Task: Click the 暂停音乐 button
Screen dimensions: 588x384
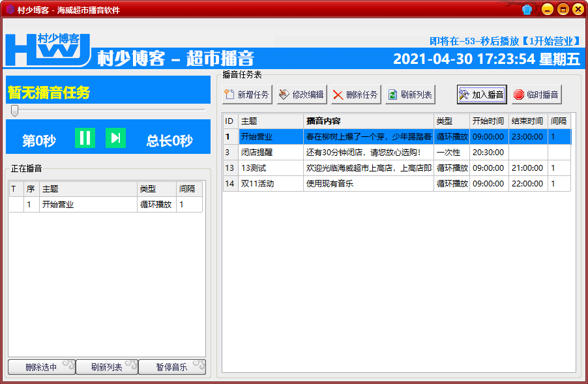Action: coord(172,367)
